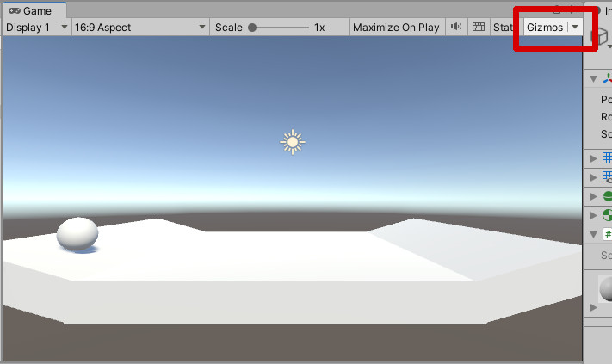Open the Display 1 dropdown
The height and width of the screenshot is (364, 612).
(36, 28)
